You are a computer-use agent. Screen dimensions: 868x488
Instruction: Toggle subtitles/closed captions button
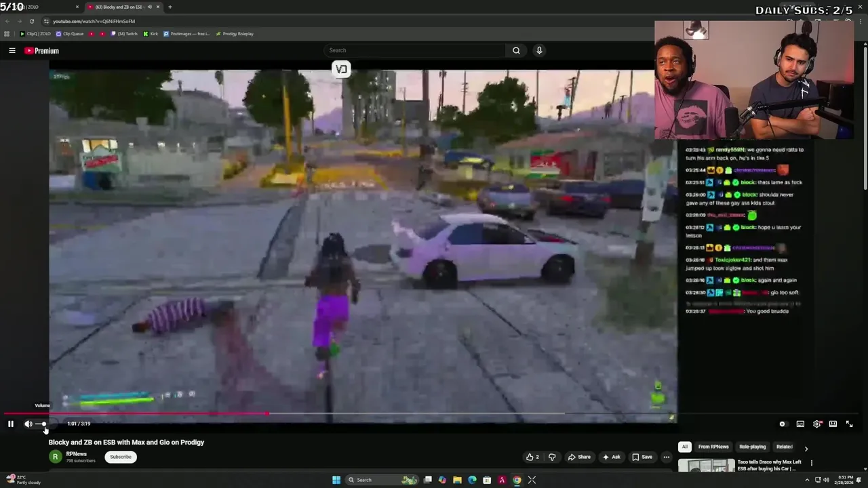(800, 424)
